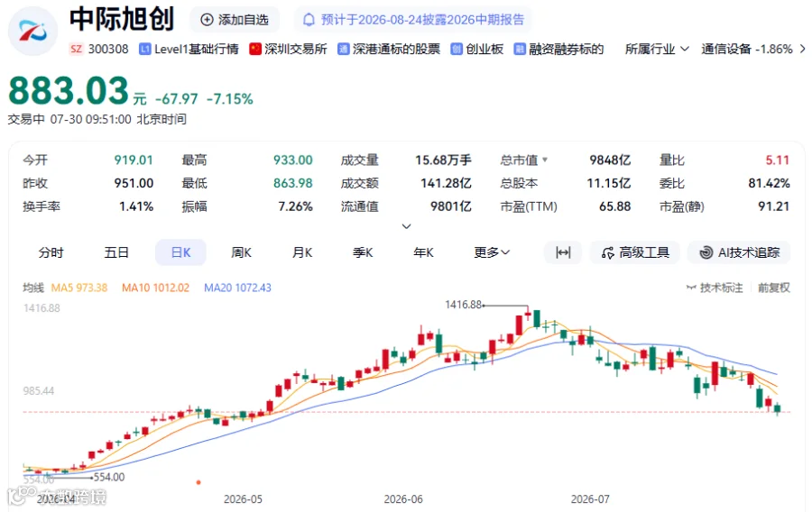Toggle 前复权 price adjustment
812x512 pixels.
tap(774, 288)
